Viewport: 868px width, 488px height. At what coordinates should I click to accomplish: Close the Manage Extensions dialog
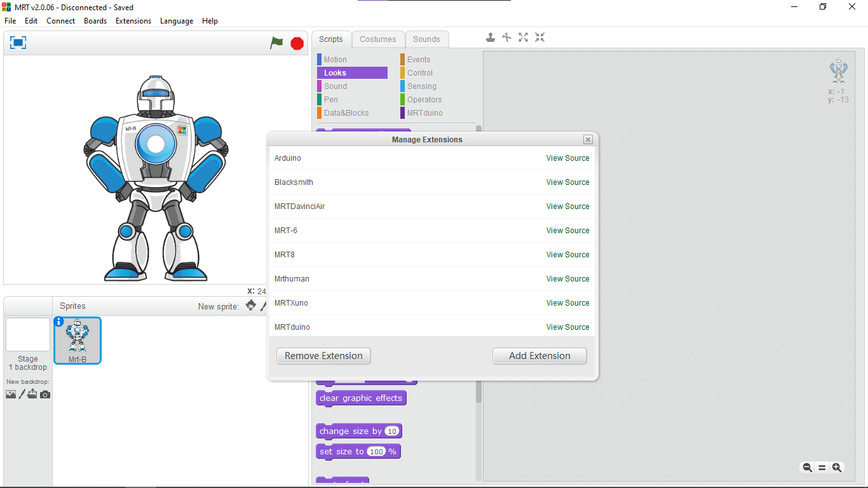[588, 140]
